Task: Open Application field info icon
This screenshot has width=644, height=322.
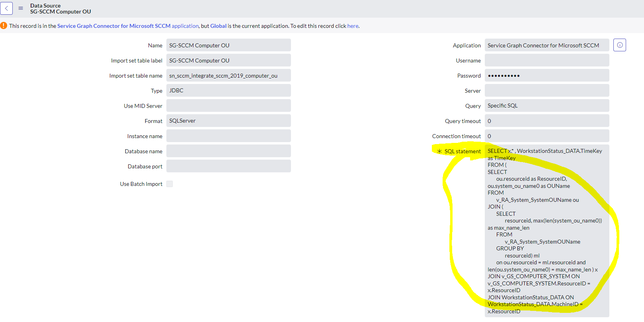Action: point(620,45)
